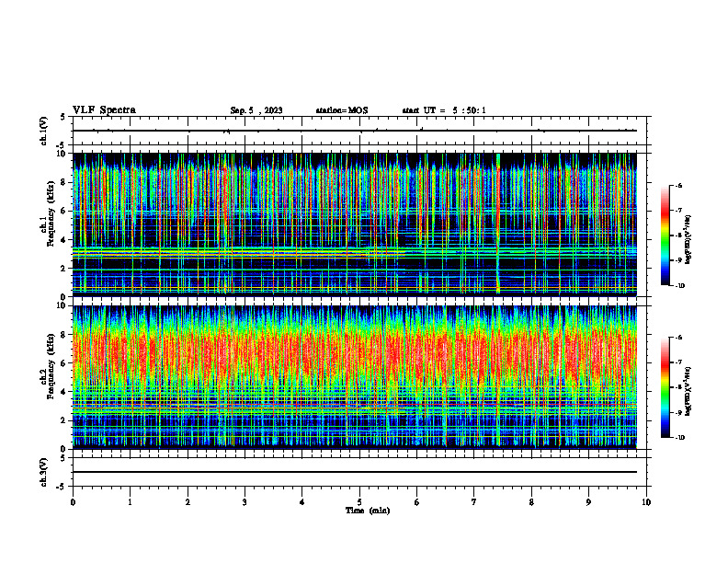Click the '-10' label on ch.1 color bar
728x563 pixels.
click(x=679, y=285)
